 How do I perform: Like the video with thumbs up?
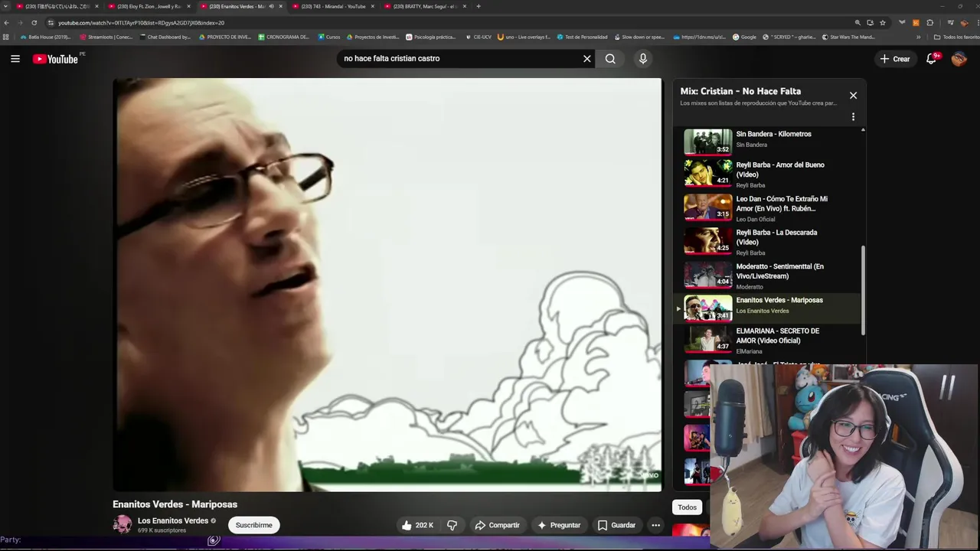[x=417, y=525]
